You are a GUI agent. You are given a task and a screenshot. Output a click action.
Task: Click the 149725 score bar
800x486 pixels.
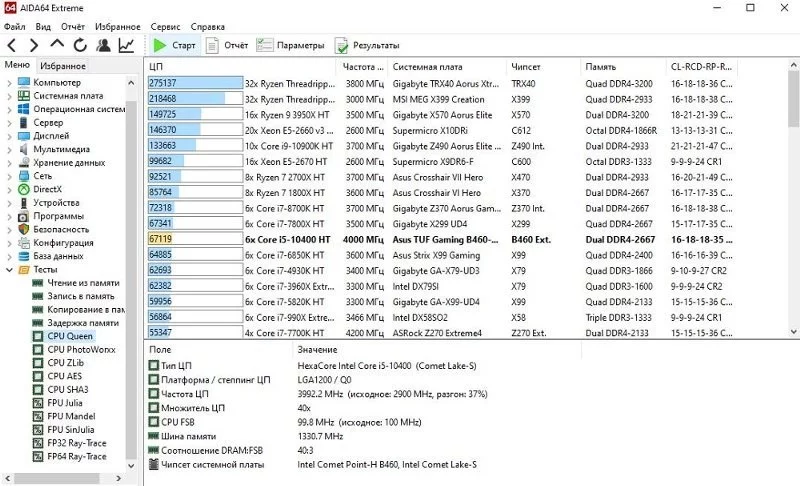tap(195, 114)
